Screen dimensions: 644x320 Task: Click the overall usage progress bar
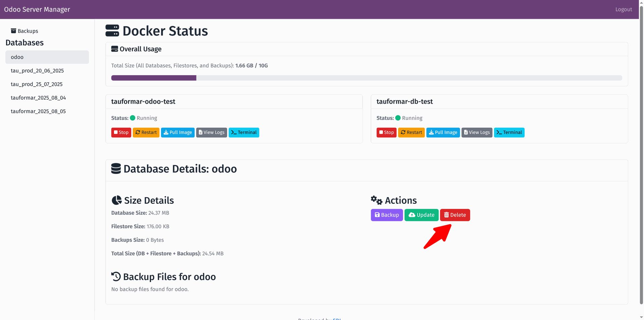tap(366, 78)
